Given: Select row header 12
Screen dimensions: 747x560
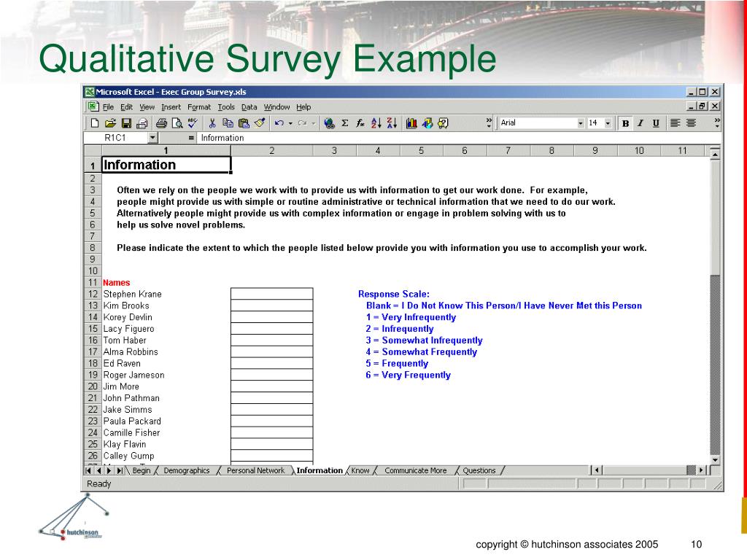Looking at the screenshot, I should pos(93,294).
